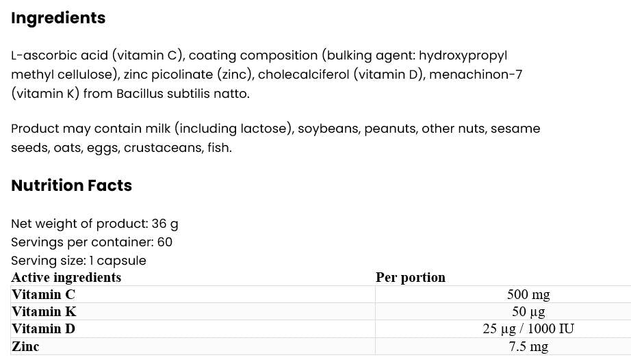Viewport: 631px width, 364px height.
Task: Click the '50 µg' table cell
Action: 528,312
